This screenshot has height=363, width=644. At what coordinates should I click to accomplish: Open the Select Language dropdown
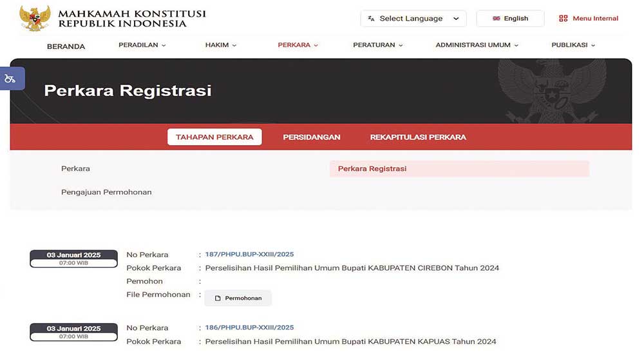tap(413, 19)
